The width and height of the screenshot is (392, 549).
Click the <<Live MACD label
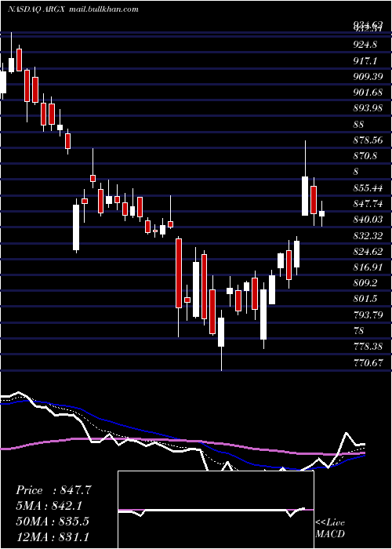point(330,529)
